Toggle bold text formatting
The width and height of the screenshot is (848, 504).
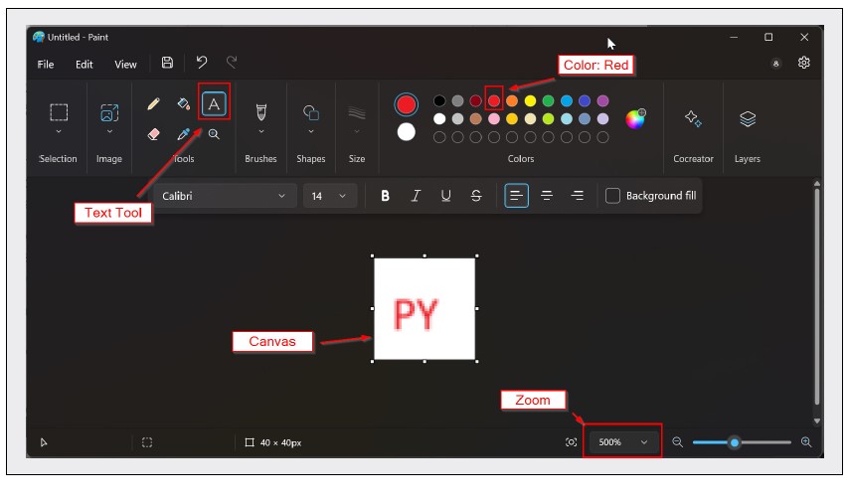[386, 196]
